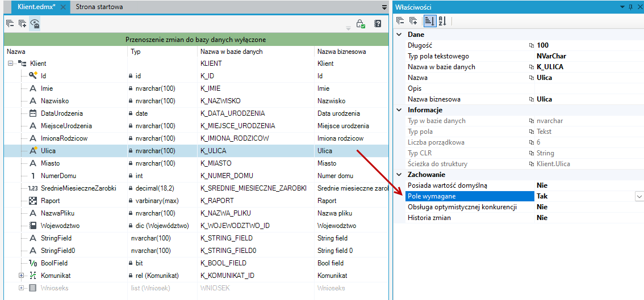
Task: Expand the Komunikat relation node
Action: [x=22, y=276]
